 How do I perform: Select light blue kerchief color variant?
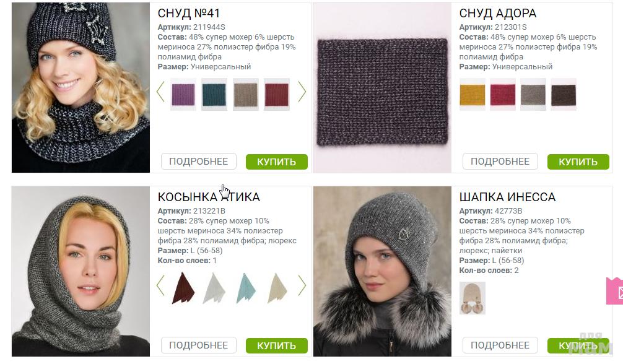[x=246, y=288]
